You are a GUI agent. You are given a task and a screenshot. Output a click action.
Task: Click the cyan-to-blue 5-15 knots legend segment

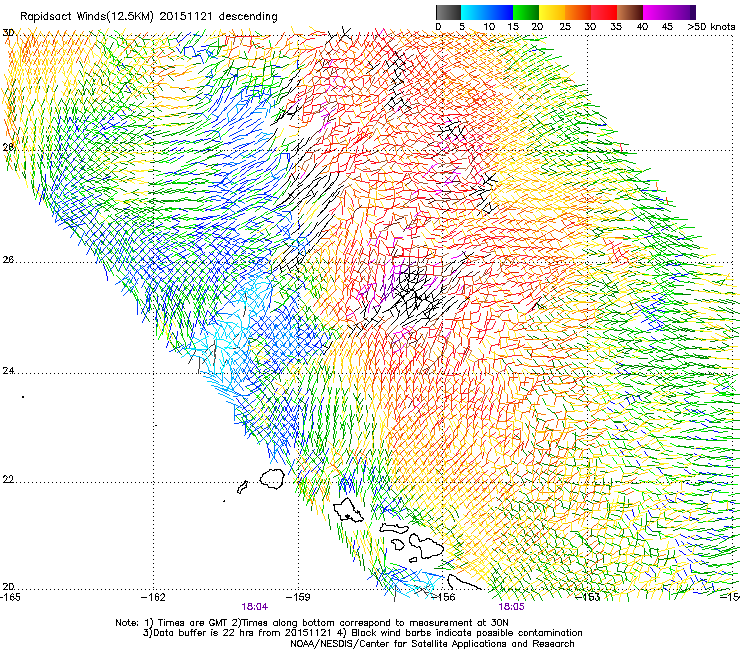point(487,12)
